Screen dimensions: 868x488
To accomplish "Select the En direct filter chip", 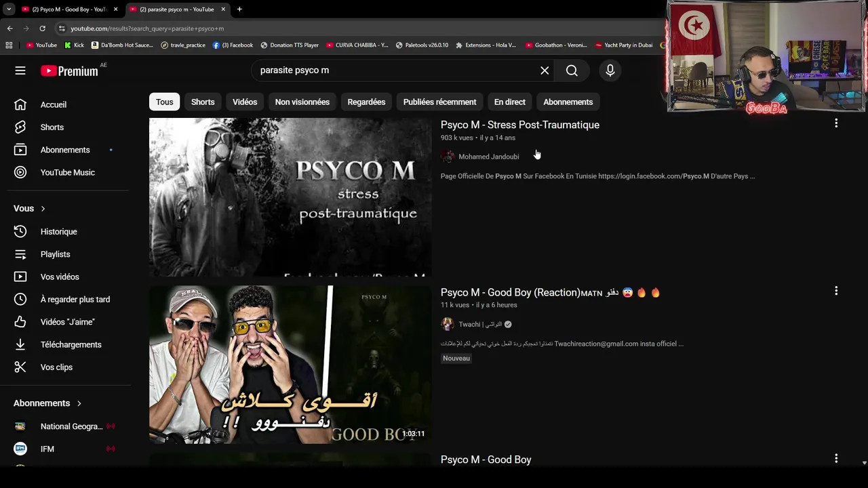I will (x=510, y=102).
